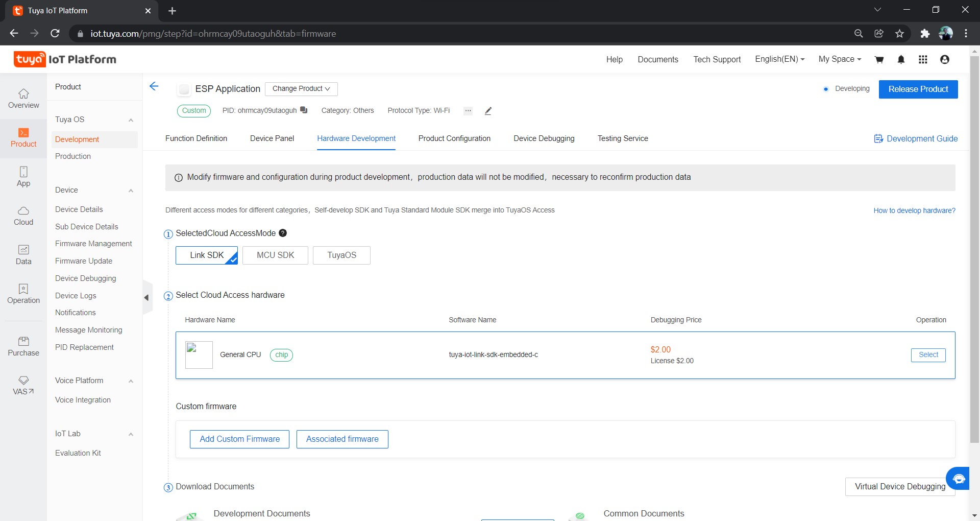Open Virtual Device Debugging

coord(900,487)
